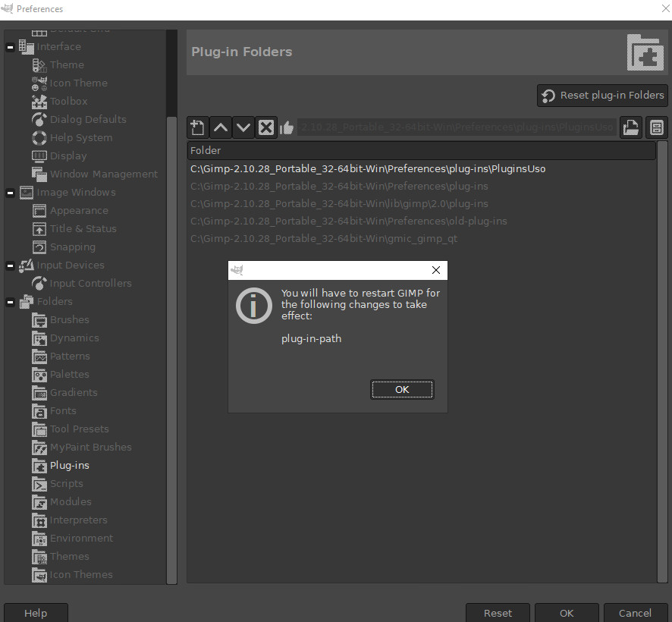Collapse the Input Devices tree section
This screenshot has height=622, width=672.
click(11, 265)
